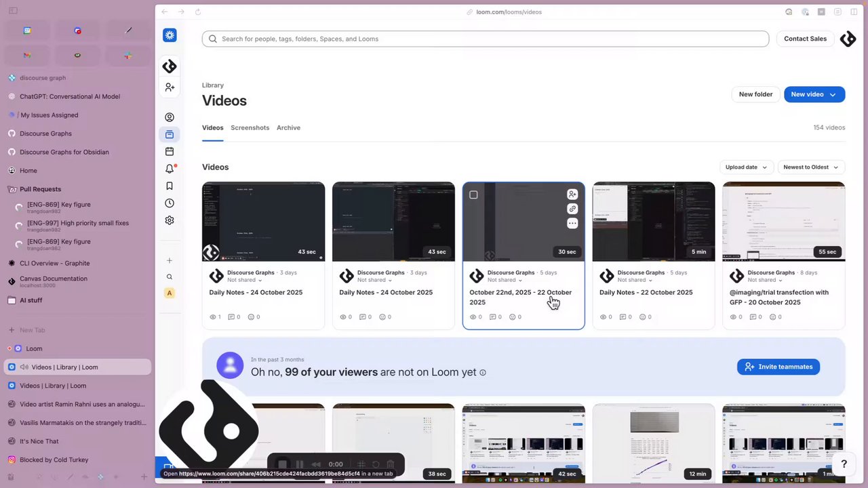Viewport: 868px width, 488px height.
Task: Open the 5 min Daily Notes video thumbnail
Action: pyautogui.click(x=654, y=222)
